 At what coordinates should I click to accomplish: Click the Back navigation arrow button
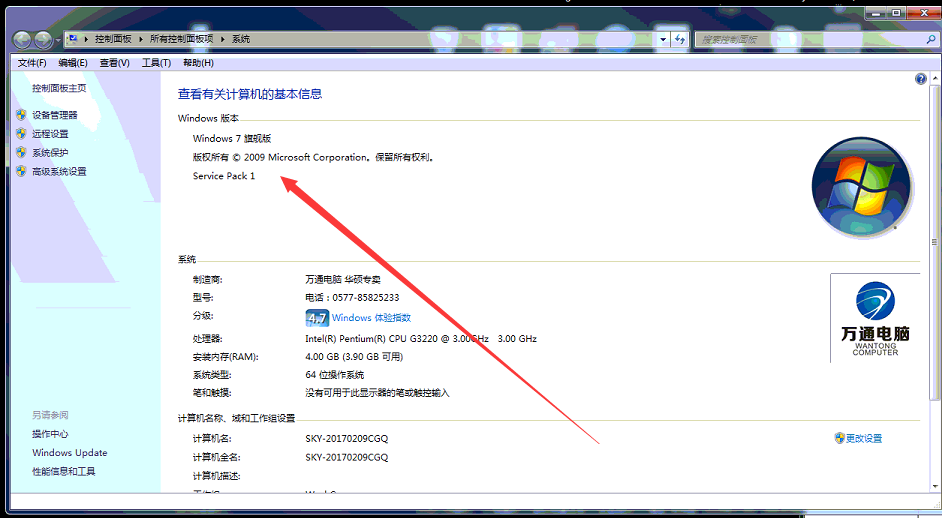(x=22, y=40)
